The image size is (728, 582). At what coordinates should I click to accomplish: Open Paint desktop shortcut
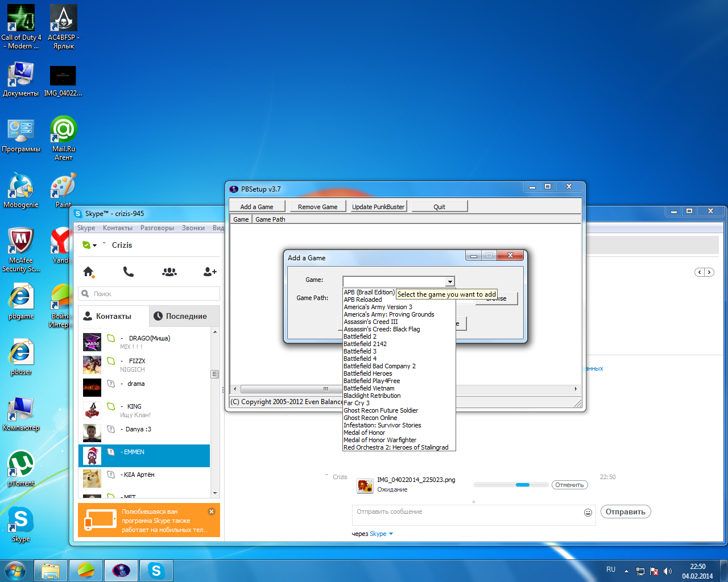coord(64,191)
